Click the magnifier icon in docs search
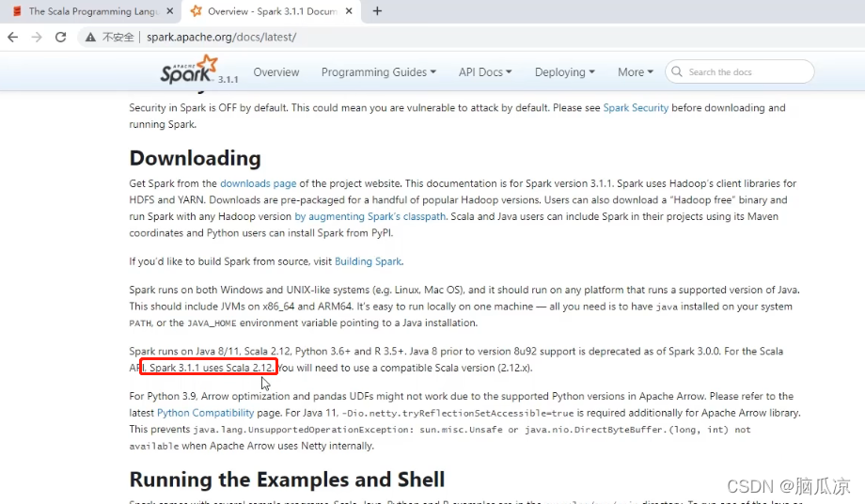 coord(678,71)
